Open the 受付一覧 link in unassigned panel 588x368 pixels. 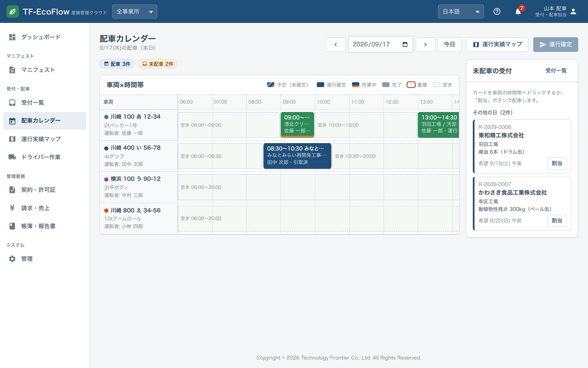tap(556, 71)
